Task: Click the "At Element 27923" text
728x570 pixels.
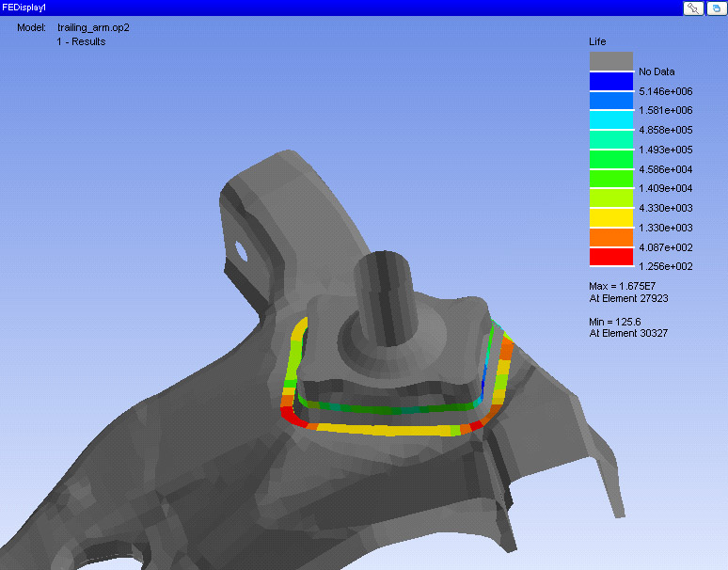Action: point(628,298)
